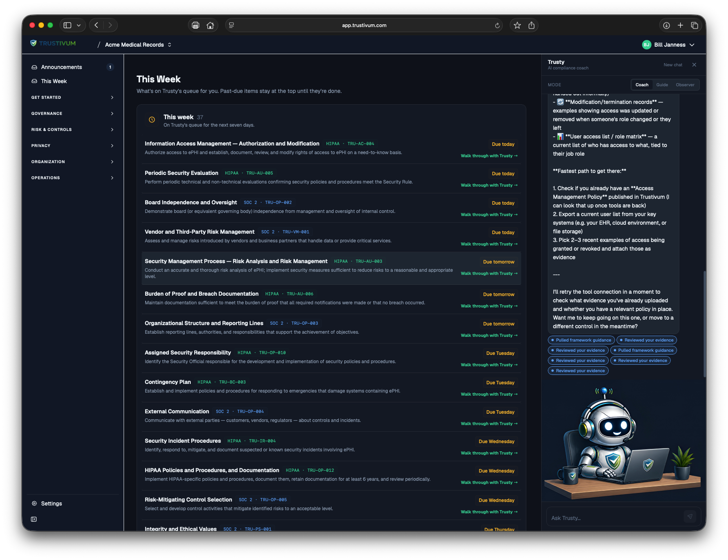Image resolution: width=728 pixels, height=560 pixels.
Task: Expand the Privacy section
Action: click(73, 145)
